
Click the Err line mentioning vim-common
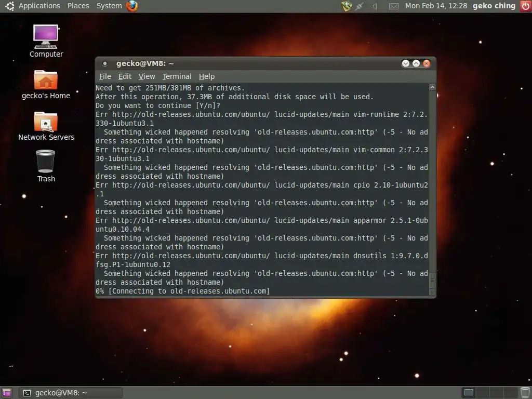262,150
